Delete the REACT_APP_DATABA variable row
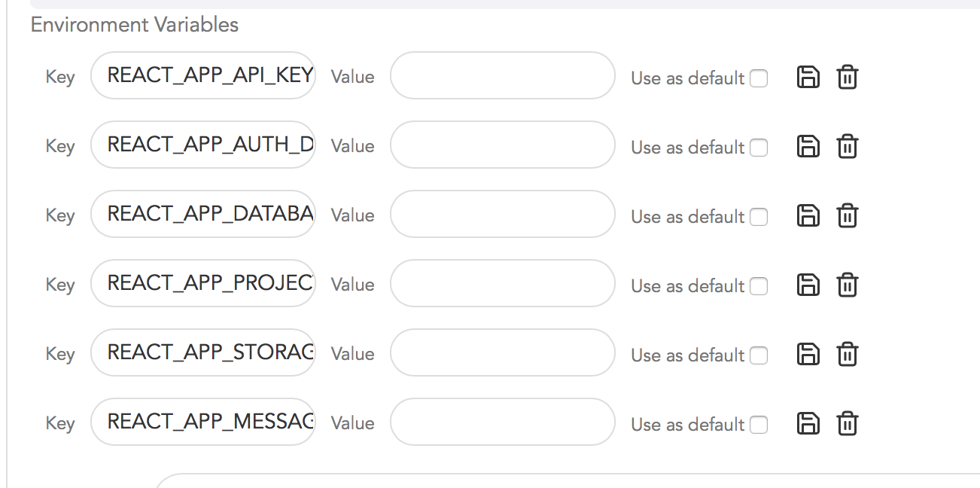 coord(848,215)
